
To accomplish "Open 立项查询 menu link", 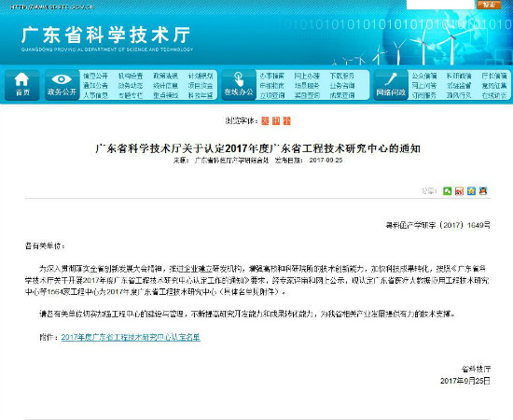I will (x=271, y=95).
